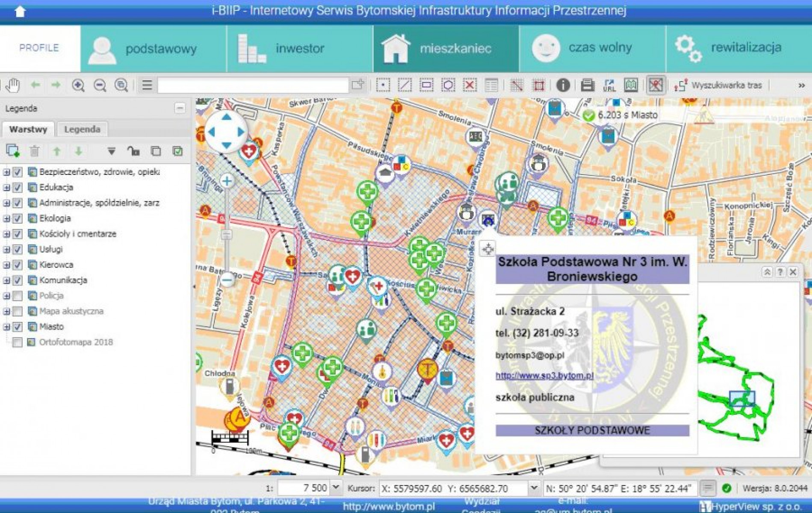Activate the zoom in magnifier tool
This screenshot has height=513, width=812.
(x=78, y=85)
